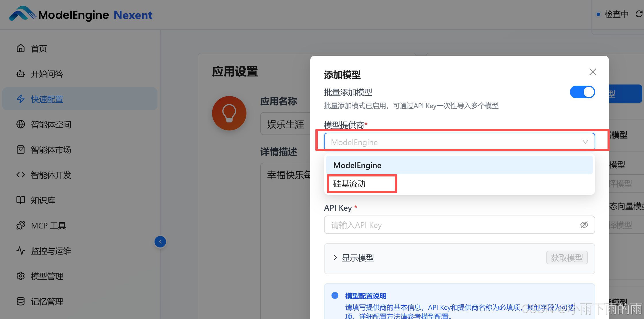644x319 pixels.
Task: Toggle off the 批量添加模型 switch
Action: [x=582, y=92]
